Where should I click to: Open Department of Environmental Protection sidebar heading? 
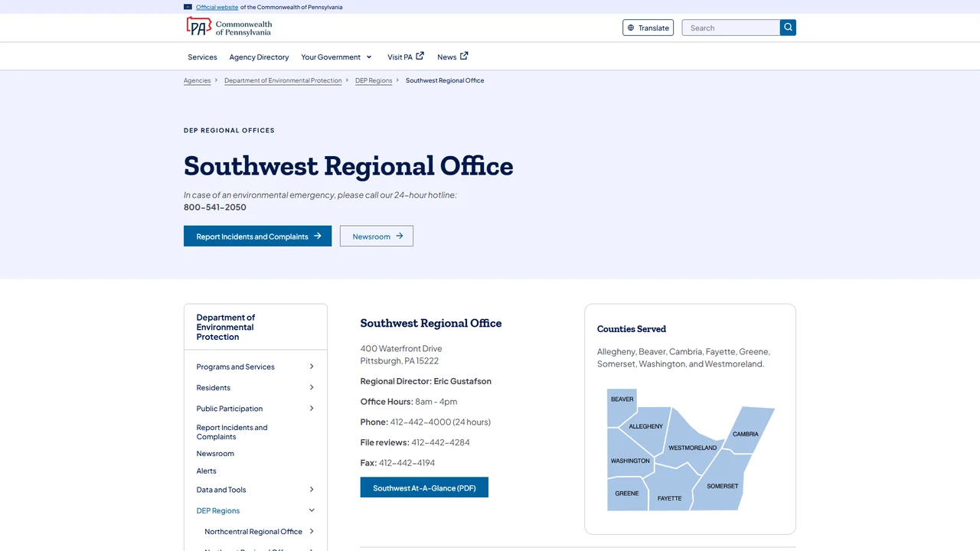click(x=226, y=327)
